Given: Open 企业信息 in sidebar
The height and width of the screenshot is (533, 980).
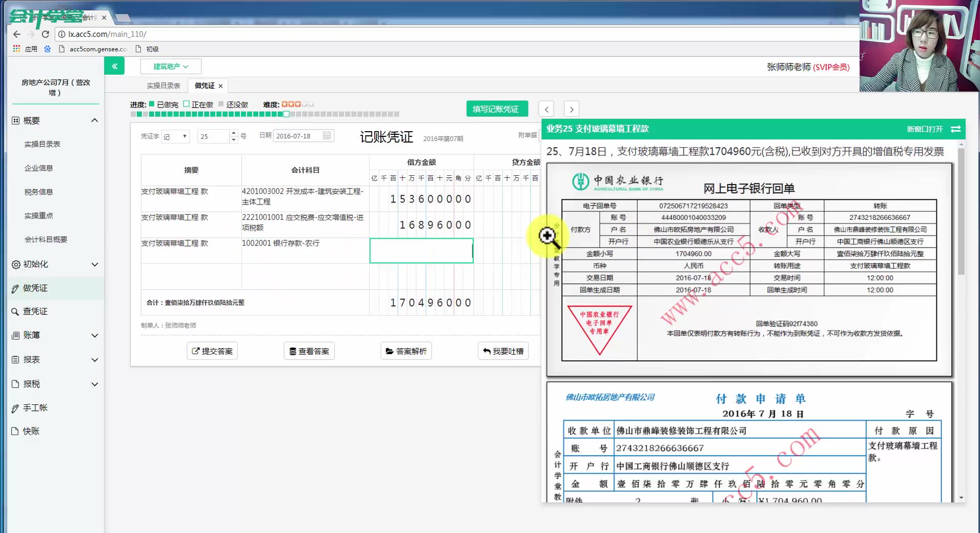Looking at the screenshot, I should pyautogui.click(x=39, y=168).
